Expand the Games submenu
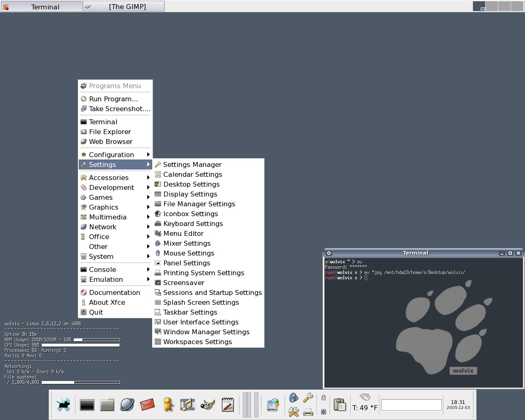 tap(115, 197)
